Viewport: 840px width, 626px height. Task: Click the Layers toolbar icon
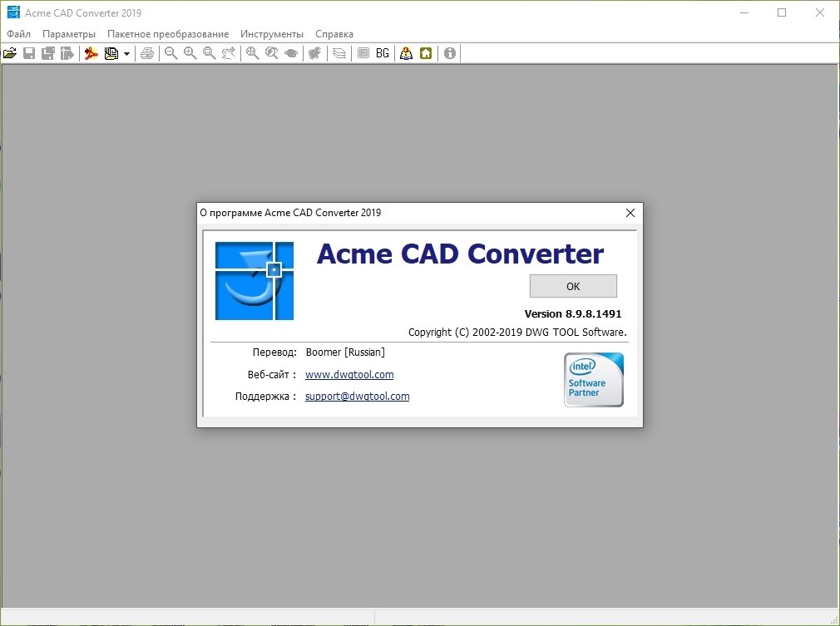tap(339, 53)
